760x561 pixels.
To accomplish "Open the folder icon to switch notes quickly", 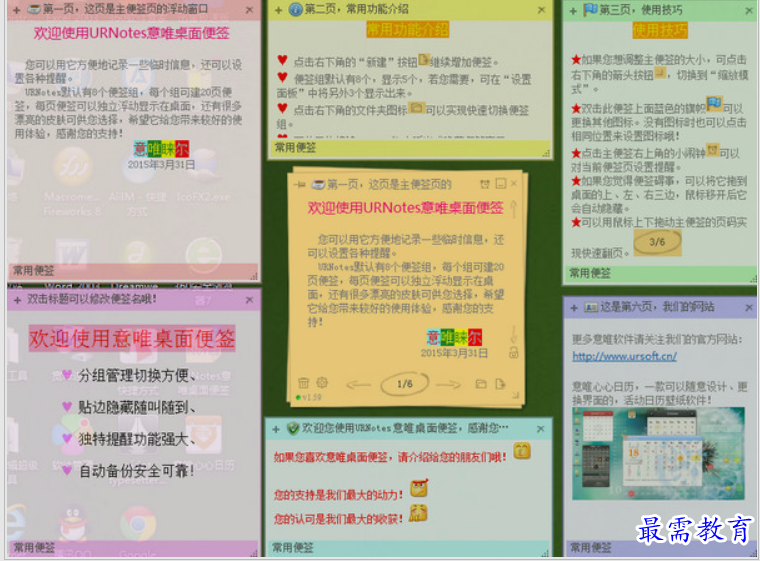I will [481, 384].
